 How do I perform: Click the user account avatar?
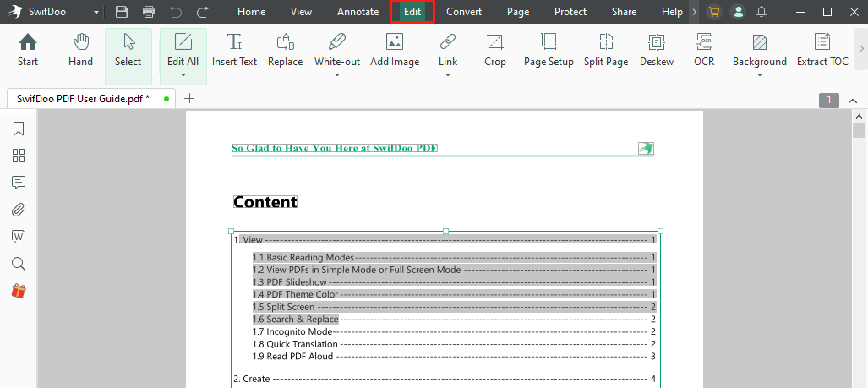click(x=738, y=12)
